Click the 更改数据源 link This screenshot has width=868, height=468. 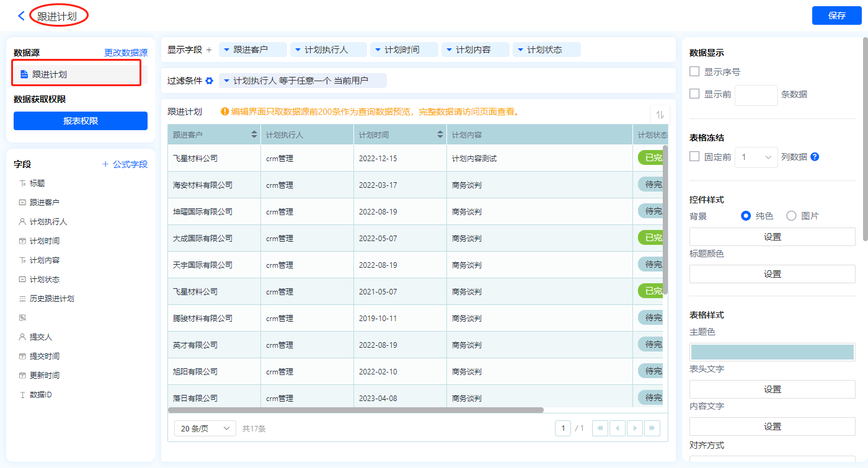point(126,53)
